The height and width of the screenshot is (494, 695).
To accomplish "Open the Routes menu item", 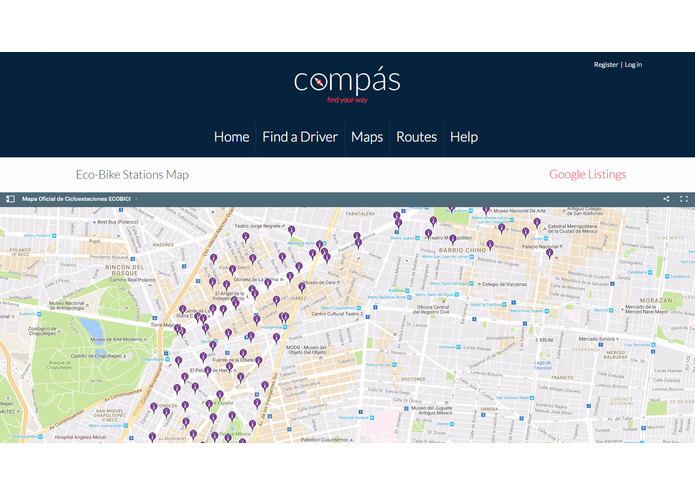I will pyautogui.click(x=417, y=137).
